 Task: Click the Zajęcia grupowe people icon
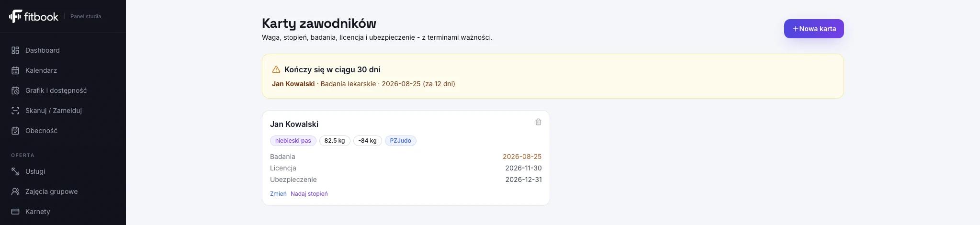click(15, 191)
